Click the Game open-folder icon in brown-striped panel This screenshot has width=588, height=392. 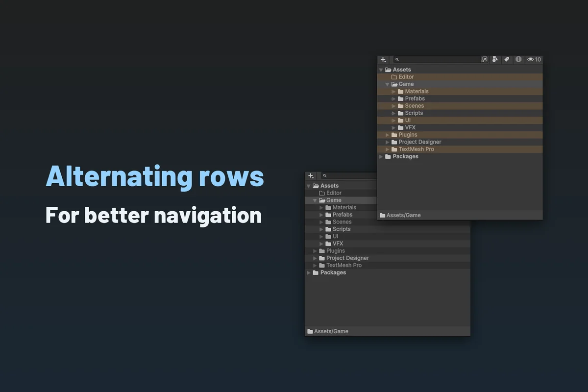(x=394, y=84)
